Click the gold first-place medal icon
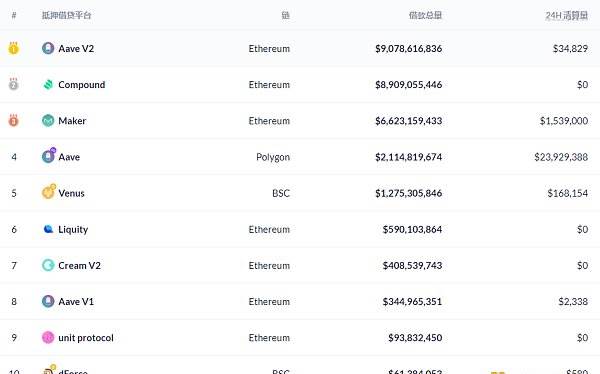This screenshot has width=600, height=374. pos(13,48)
